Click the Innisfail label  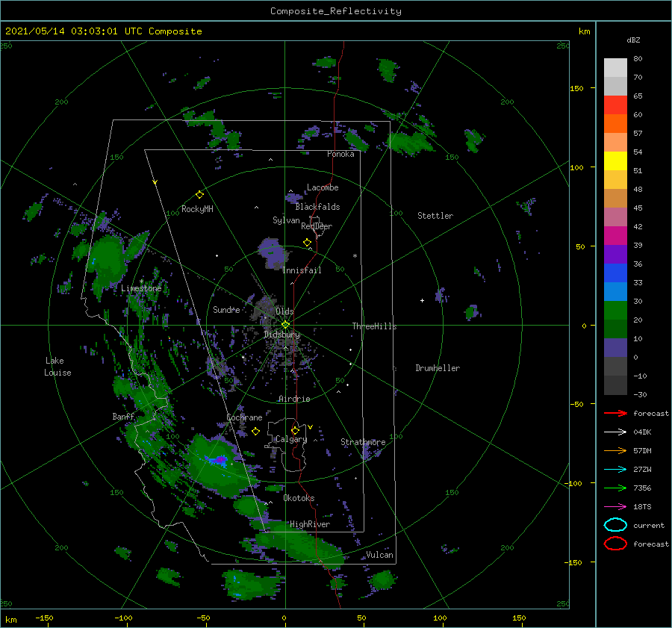(x=302, y=270)
